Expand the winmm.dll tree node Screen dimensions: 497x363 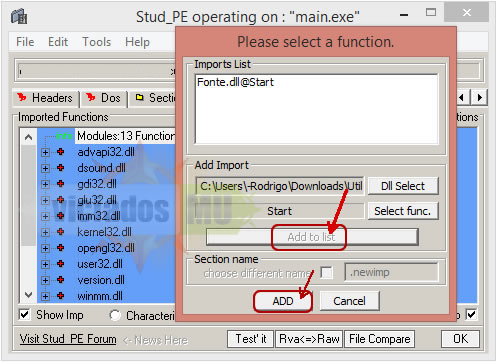(45, 296)
